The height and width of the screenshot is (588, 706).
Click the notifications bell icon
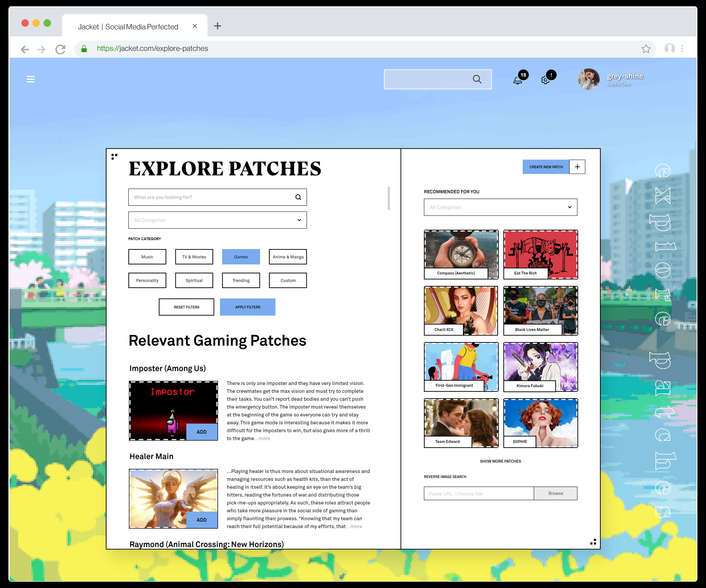518,80
